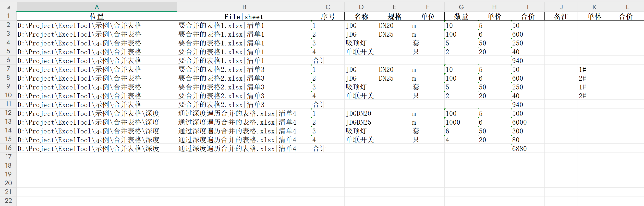Select row 6 header number

click(8, 60)
